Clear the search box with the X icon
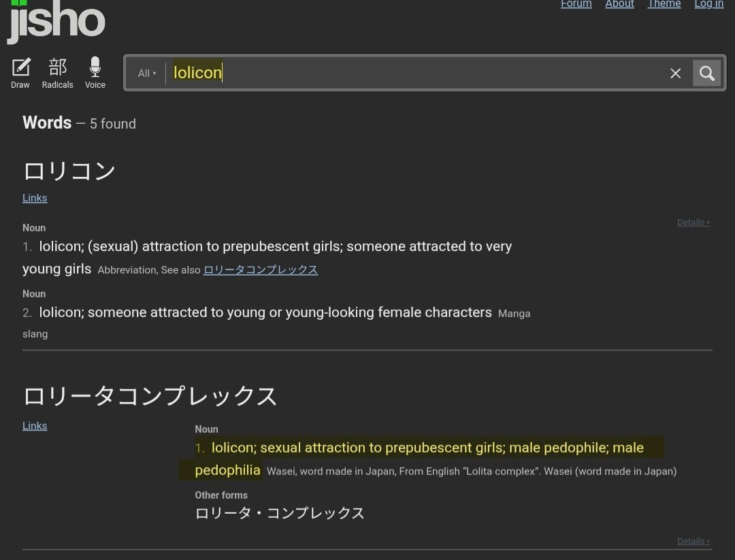This screenshot has height=560, width=735. click(675, 73)
